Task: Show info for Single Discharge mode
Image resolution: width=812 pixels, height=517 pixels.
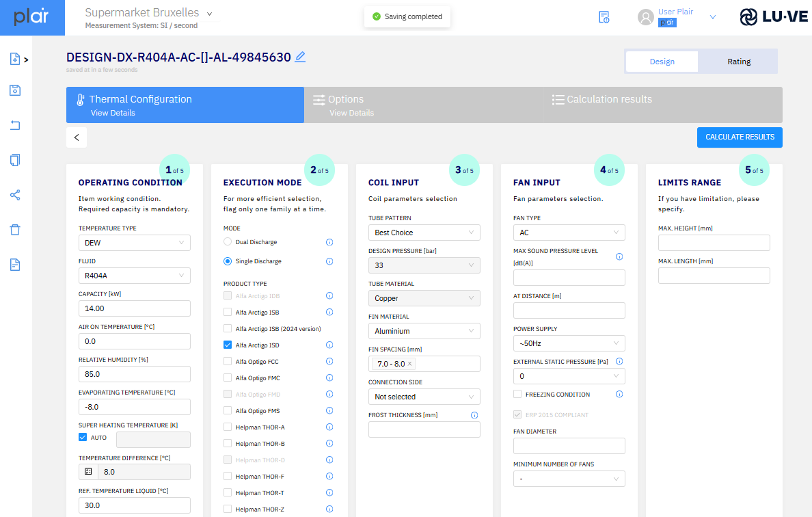Action: click(x=329, y=261)
